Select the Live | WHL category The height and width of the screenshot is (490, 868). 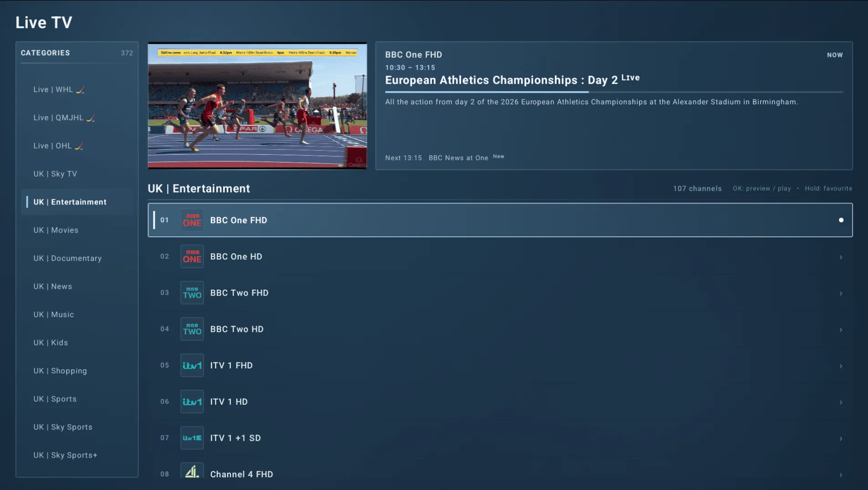point(77,90)
